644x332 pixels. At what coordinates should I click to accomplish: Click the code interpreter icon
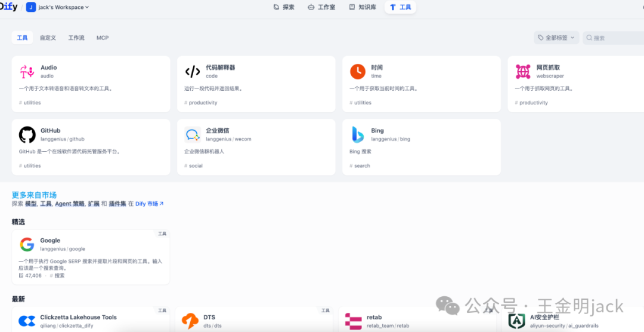[193, 72]
